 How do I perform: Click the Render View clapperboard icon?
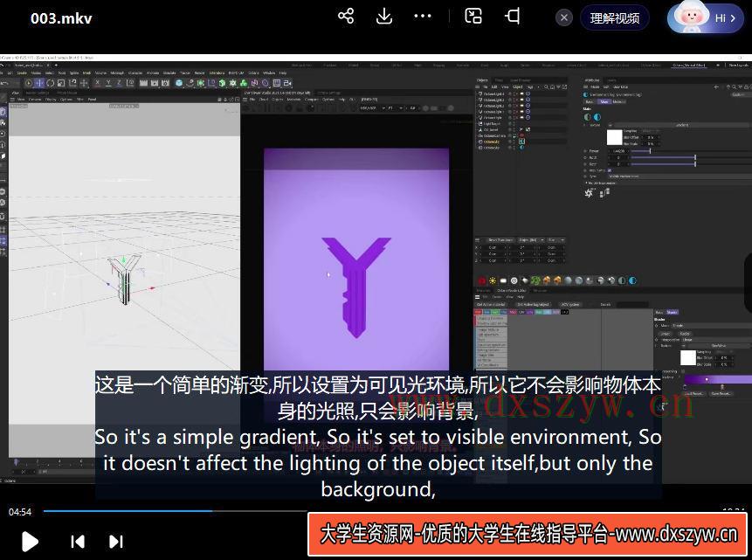pos(143,83)
